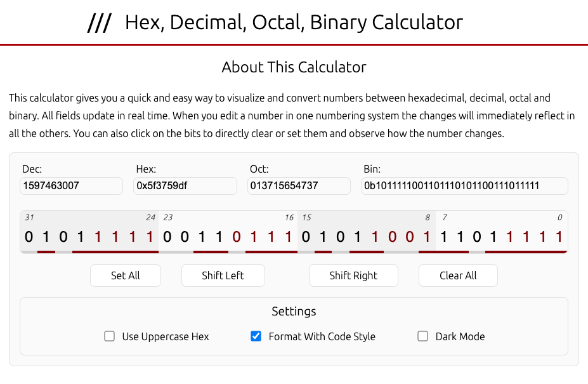588x384 pixels.
Task: Select the Hex value input field
Action: click(185, 186)
